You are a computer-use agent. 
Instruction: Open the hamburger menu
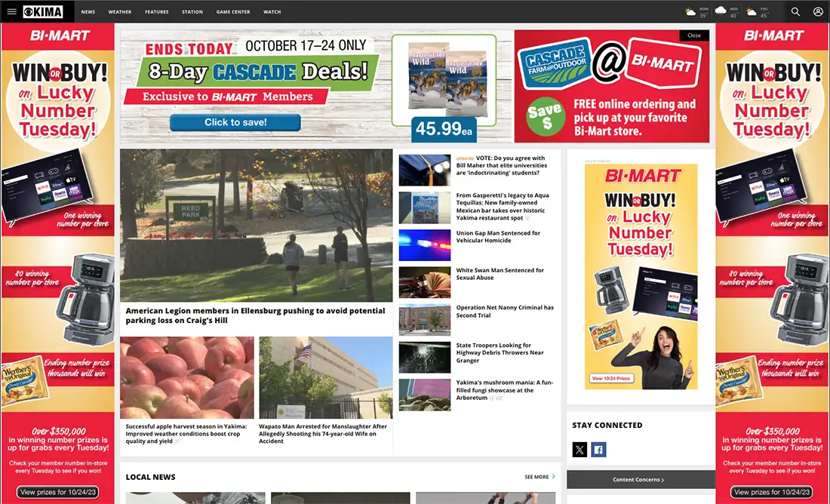point(11,11)
